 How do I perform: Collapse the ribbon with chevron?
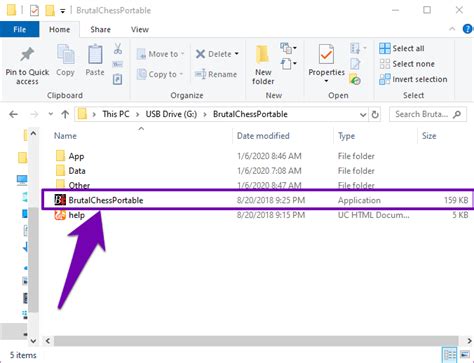(x=452, y=29)
